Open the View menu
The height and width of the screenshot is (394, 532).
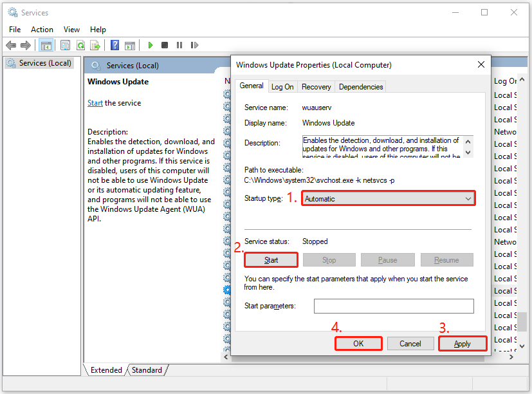coord(71,30)
